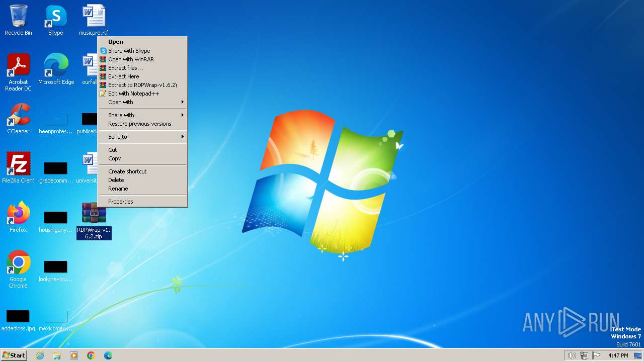Expand the Open with submenu
This screenshot has height=362, width=644.
[x=142, y=102]
